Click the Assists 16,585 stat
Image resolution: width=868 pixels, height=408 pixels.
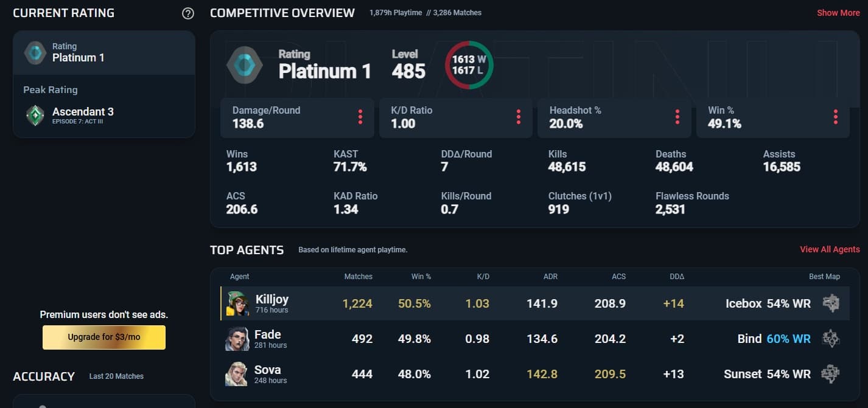pos(782,161)
